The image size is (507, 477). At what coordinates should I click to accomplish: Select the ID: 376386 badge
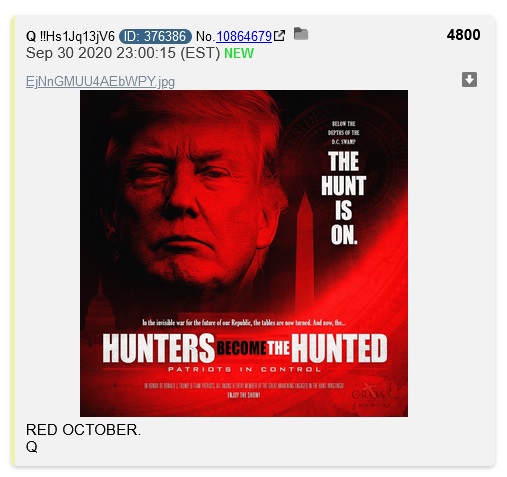tap(155, 36)
